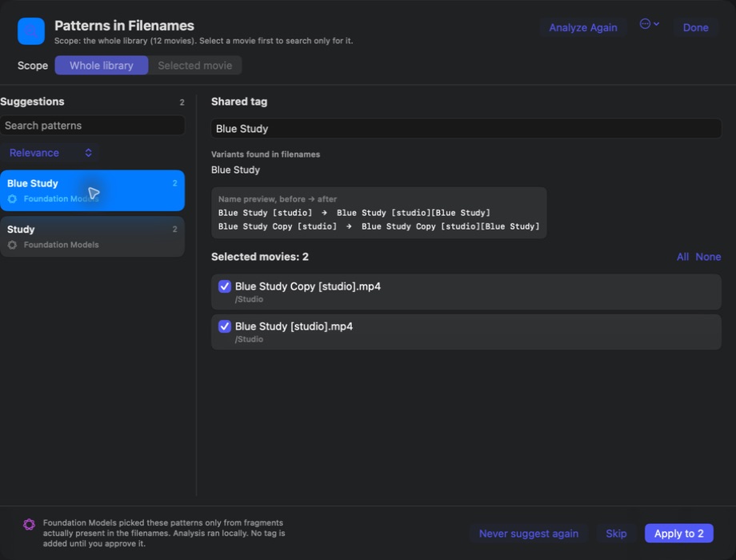Click Analyze Again button

[583, 27]
